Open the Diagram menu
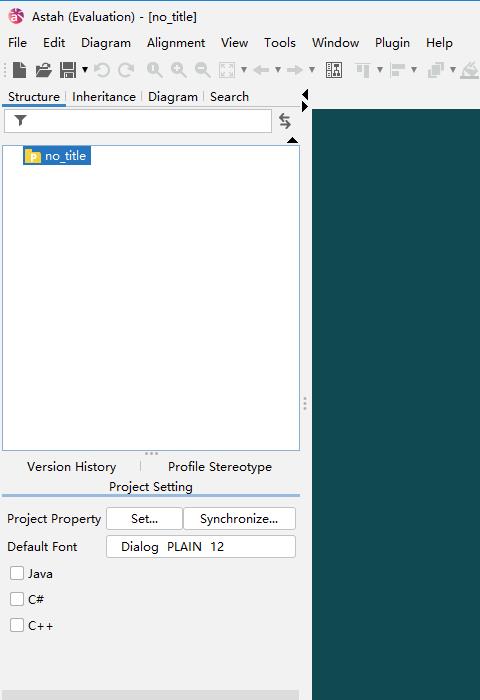This screenshot has height=700, width=480. click(106, 43)
